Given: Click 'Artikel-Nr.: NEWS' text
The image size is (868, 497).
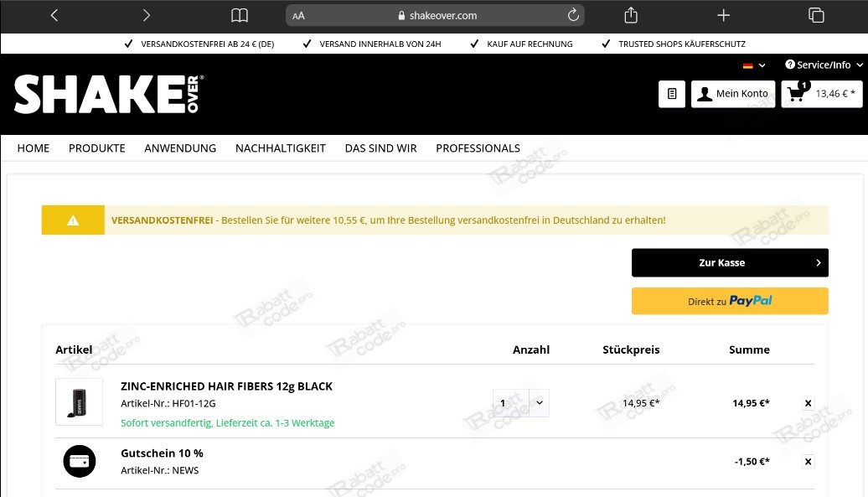Looking at the screenshot, I should (159, 470).
